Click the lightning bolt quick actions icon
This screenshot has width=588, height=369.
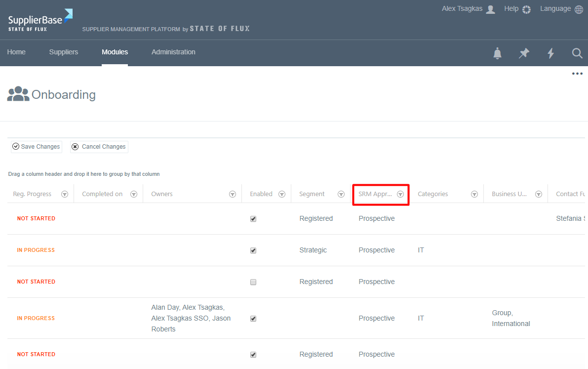tap(550, 53)
